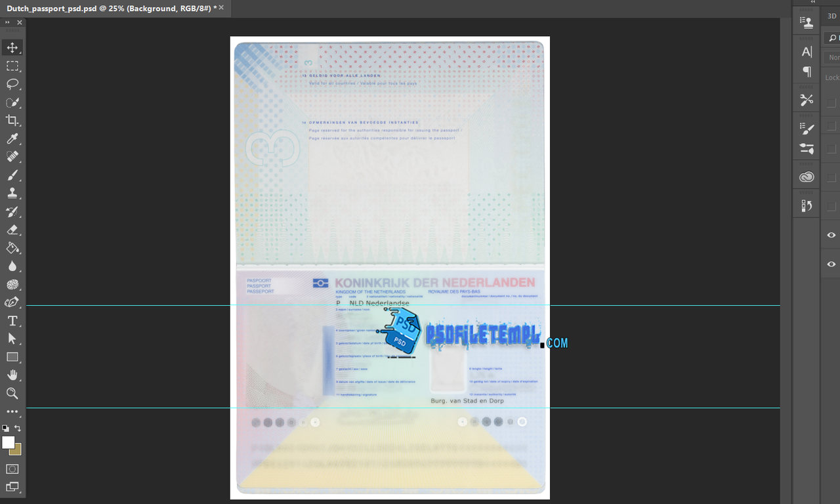Select the Rectangle shape tool
Image resolution: width=840 pixels, height=504 pixels.
(12, 357)
